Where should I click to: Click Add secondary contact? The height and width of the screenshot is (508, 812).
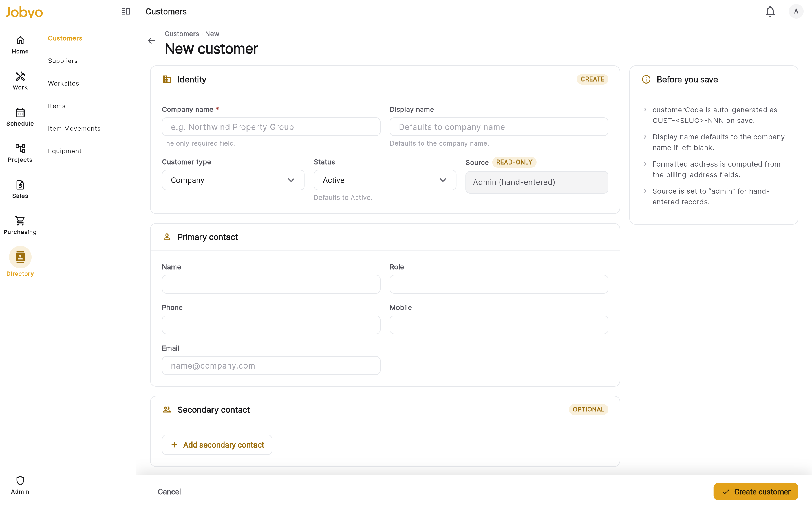[217, 445]
